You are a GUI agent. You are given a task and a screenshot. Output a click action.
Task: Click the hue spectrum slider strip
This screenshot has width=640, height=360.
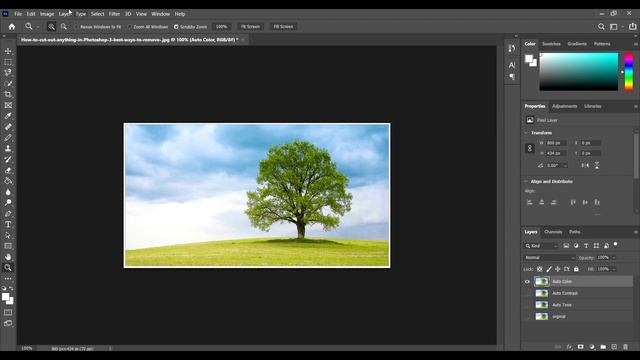(629, 71)
